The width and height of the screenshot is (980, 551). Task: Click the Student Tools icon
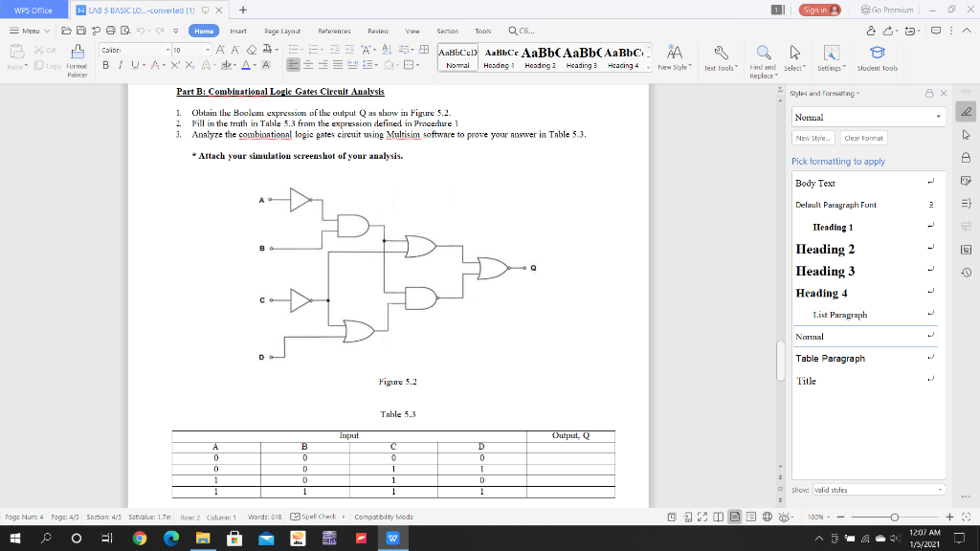point(877,57)
